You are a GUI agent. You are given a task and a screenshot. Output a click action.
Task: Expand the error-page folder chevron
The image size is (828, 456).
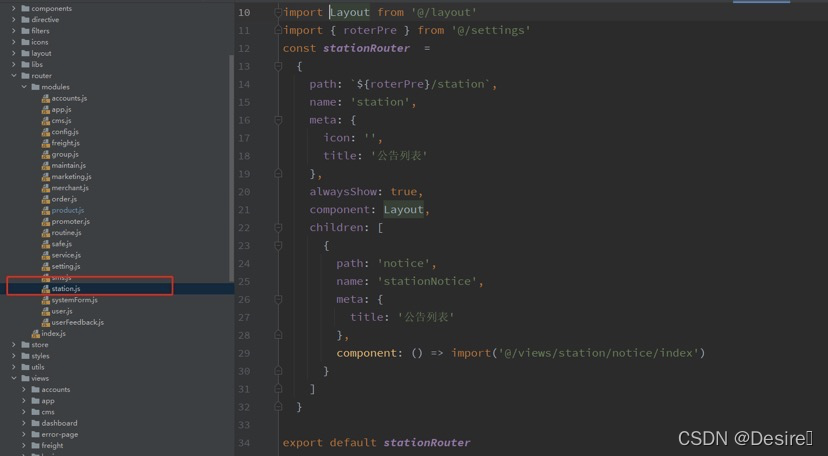point(24,434)
